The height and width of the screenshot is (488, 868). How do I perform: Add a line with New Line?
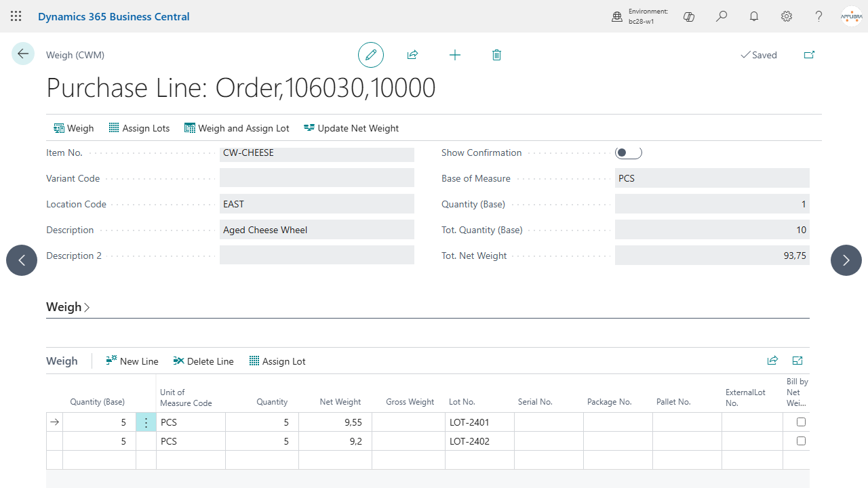[132, 361]
